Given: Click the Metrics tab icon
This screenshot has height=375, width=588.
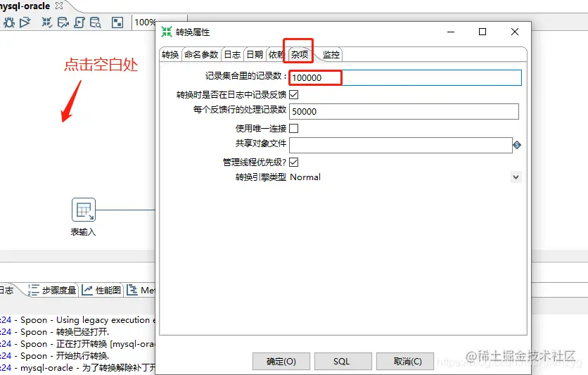Looking at the screenshot, I should tap(132, 290).
